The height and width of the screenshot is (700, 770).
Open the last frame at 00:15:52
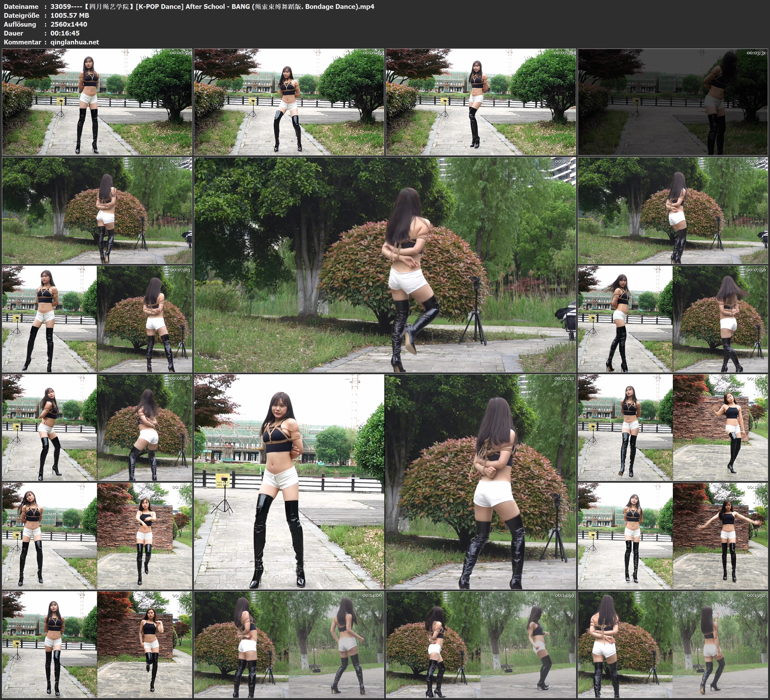tap(673, 644)
